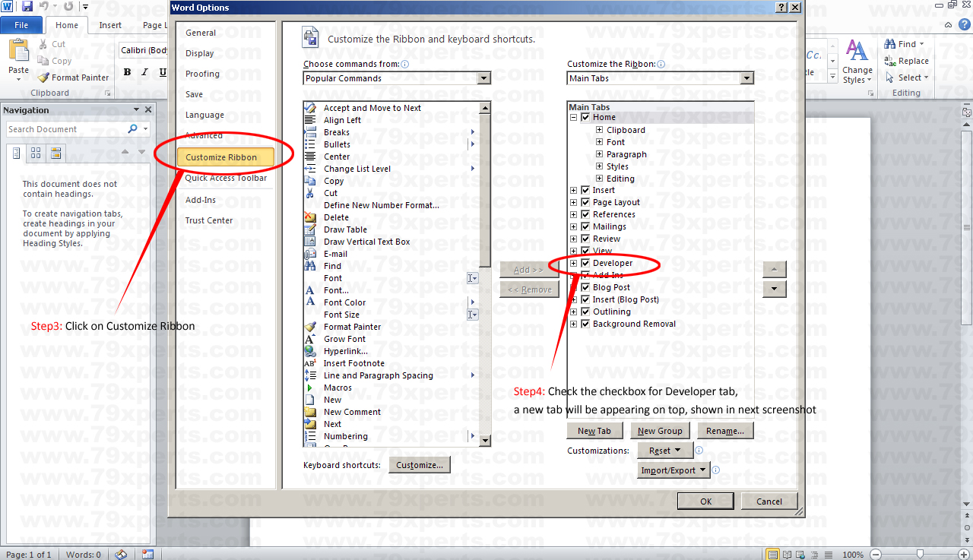
Task: Uncheck the Insert main tab checkbox
Action: pyautogui.click(x=585, y=190)
